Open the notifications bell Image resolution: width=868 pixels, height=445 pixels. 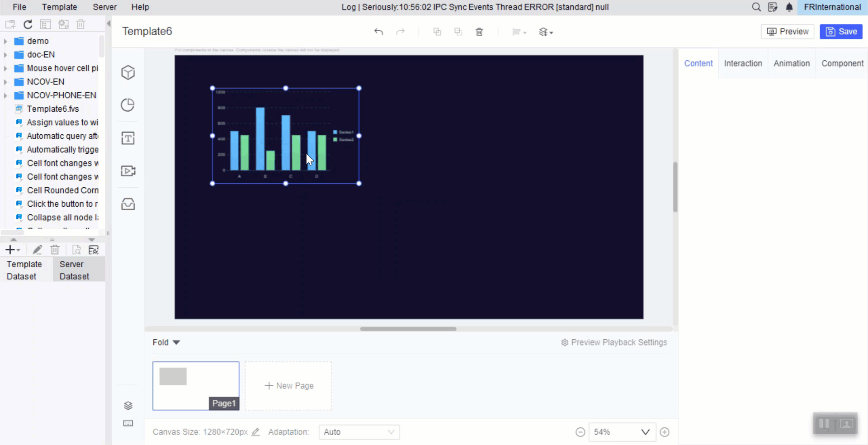(x=789, y=7)
